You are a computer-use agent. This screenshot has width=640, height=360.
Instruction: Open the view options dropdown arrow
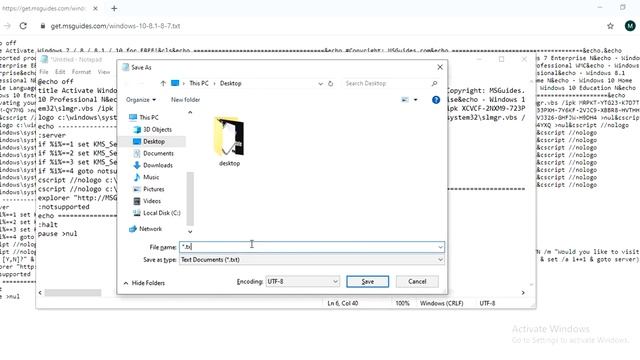pos(416,100)
